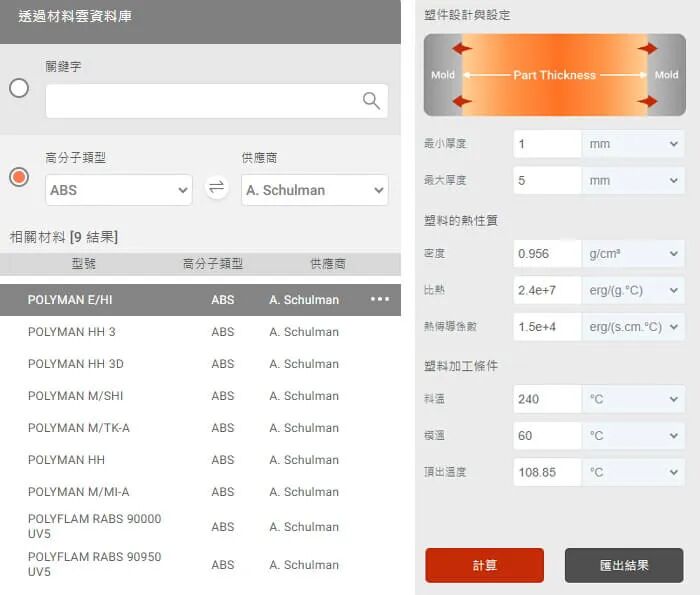Select the POLYMAN M/MI-A material row

pyautogui.click(x=200, y=492)
